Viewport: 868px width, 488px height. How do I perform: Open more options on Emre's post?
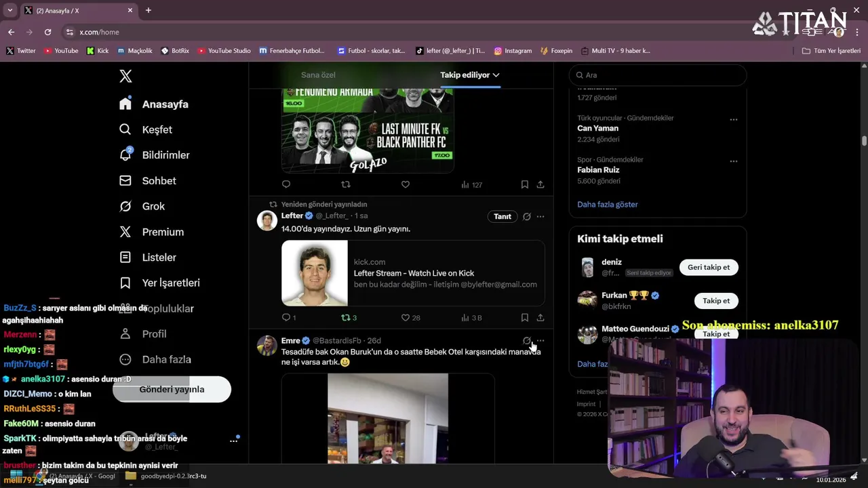(x=540, y=340)
